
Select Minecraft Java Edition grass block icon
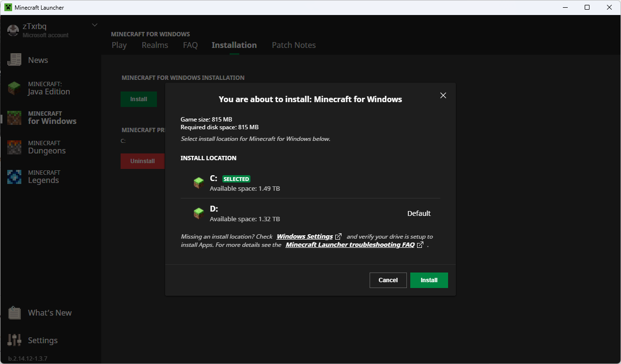[x=15, y=88]
